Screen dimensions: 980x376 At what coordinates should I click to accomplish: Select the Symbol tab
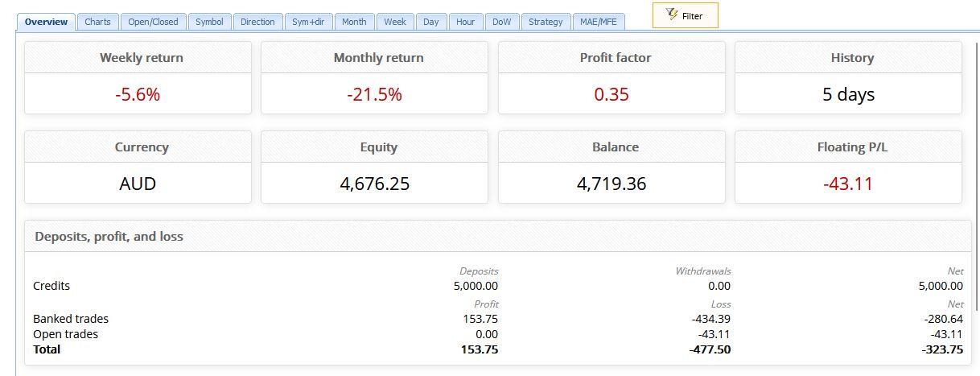point(209,22)
